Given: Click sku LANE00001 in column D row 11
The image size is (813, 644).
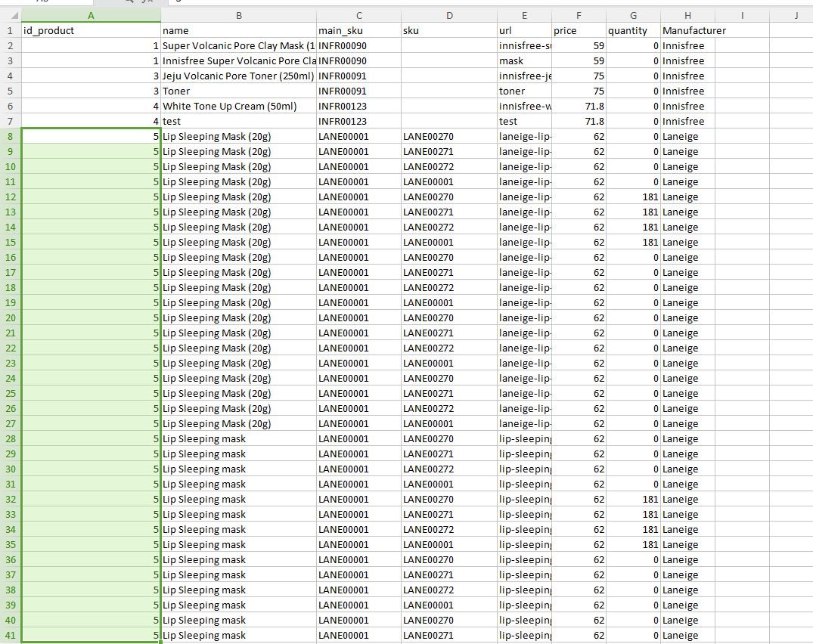Looking at the screenshot, I should (x=449, y=182).
